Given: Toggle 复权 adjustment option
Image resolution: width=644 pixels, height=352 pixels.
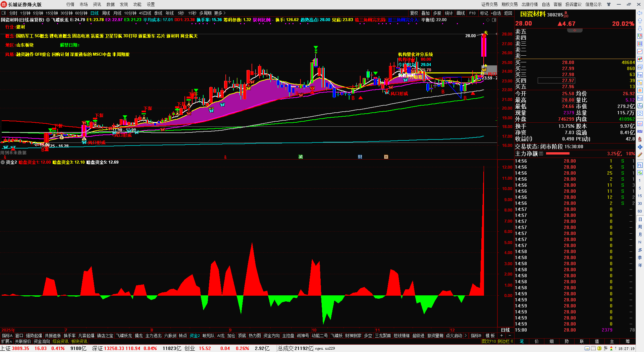Looking at the screenshot, I should pos(414,13).
